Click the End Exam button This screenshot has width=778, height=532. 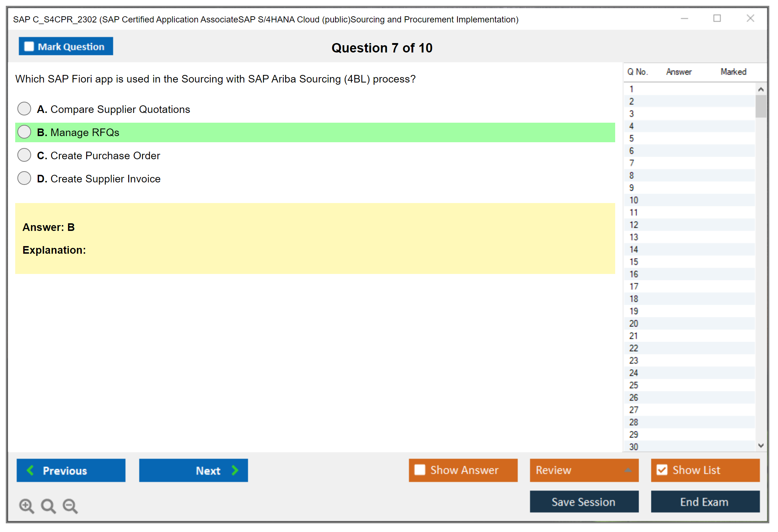click(705, 502)
